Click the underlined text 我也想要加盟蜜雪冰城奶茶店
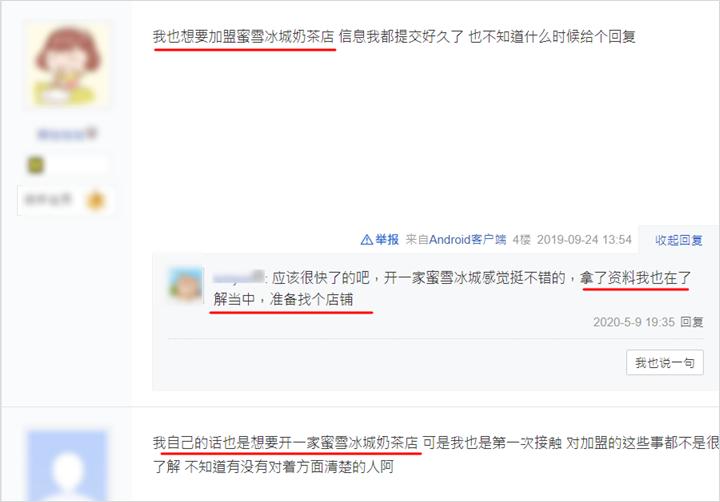The height and width of the screenshot is (502, 720). tap(243, 37)
